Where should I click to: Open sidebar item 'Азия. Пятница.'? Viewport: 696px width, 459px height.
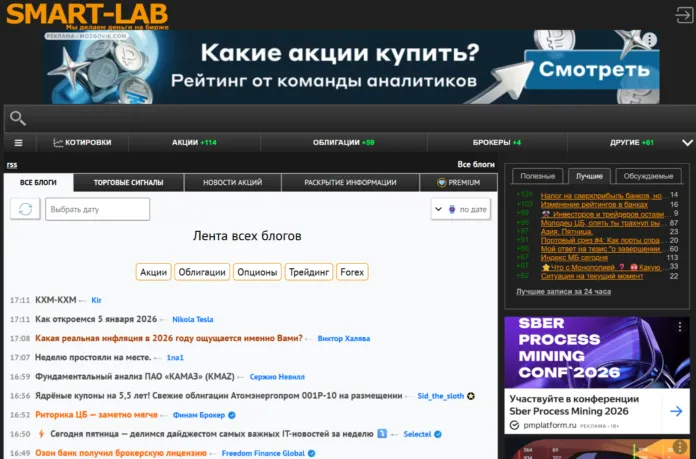tap(566, 231)
